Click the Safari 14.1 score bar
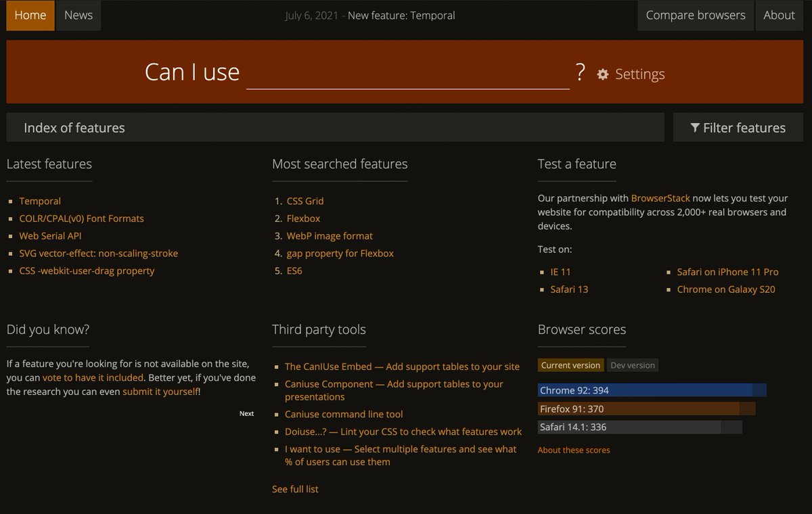 click(x=640, y=427)
